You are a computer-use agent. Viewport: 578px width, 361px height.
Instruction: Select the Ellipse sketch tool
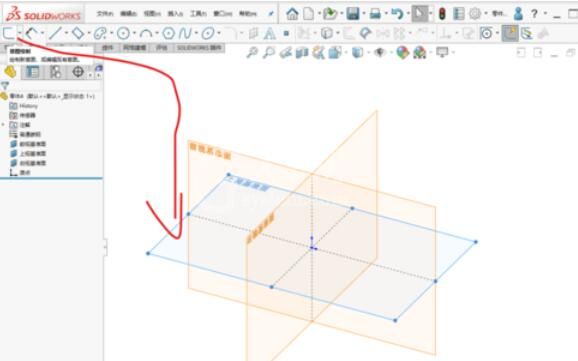[x=208, y=34]
